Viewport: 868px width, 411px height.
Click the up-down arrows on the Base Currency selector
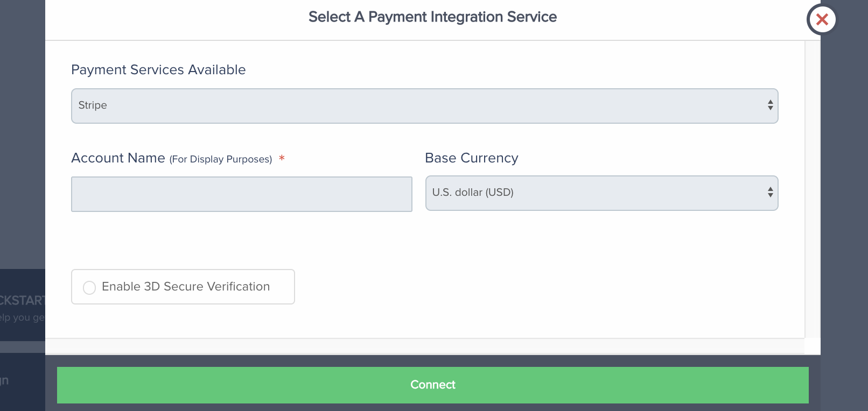tap(771, 192)
